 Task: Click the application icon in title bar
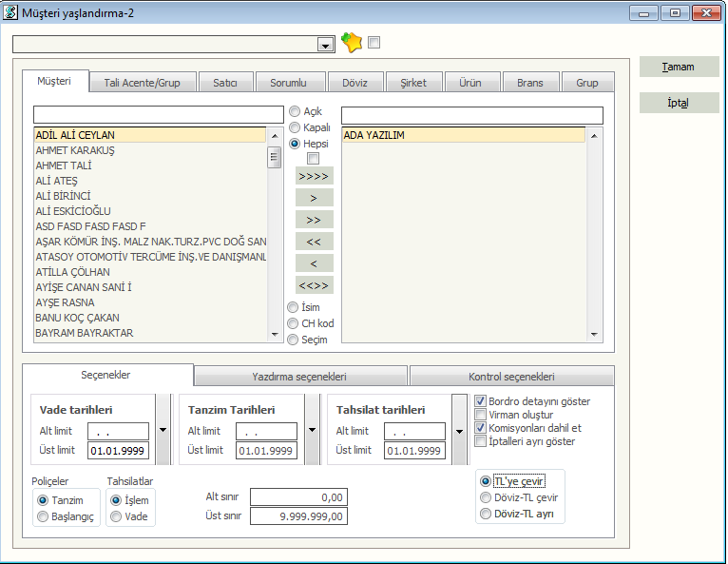(x=10, y=12)
